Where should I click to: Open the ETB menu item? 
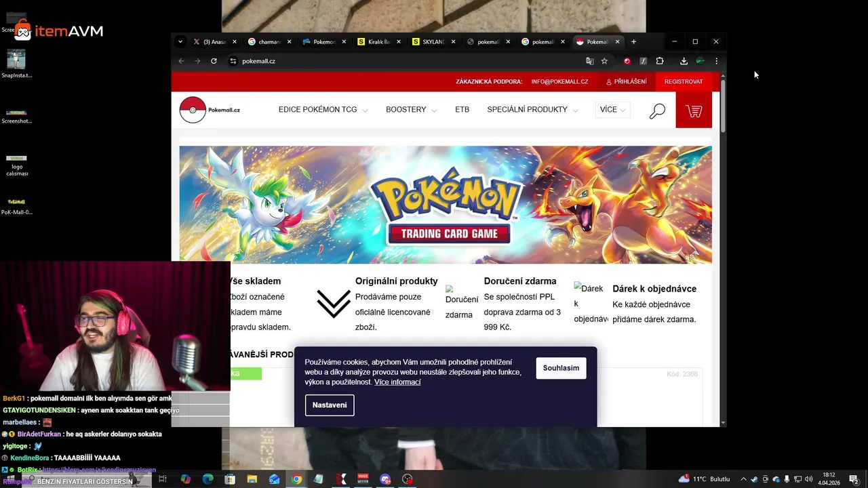pyautogui.click(x=462, y=110)
